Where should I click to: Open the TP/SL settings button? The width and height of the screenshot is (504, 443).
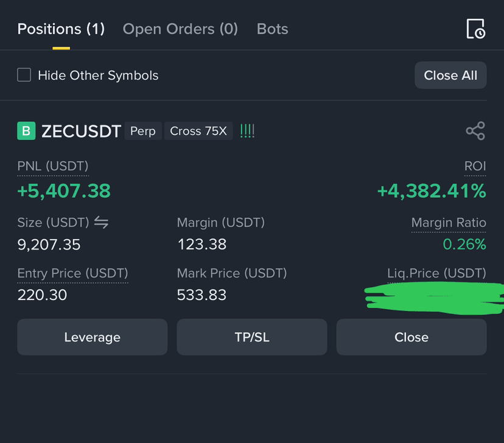tap(252, 337)
